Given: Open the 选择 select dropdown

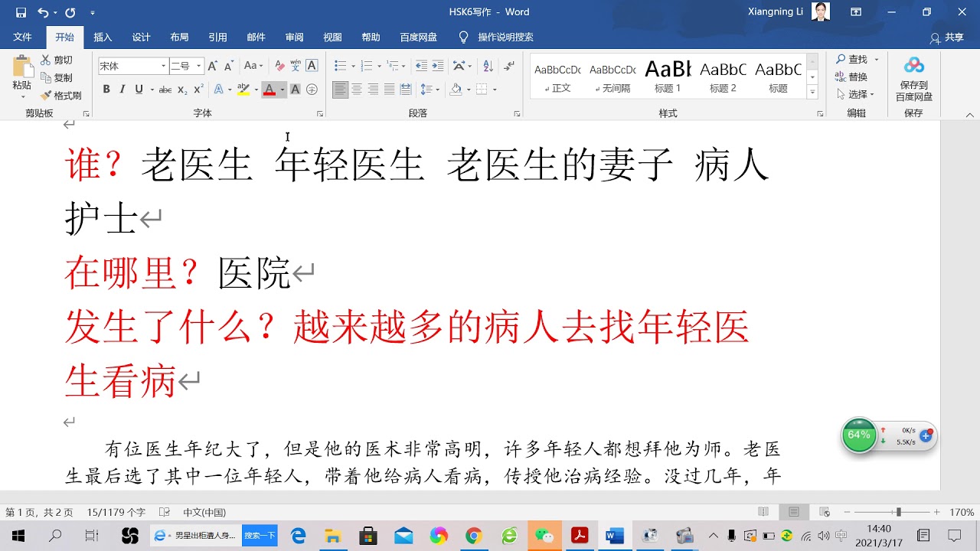Looking at the screenshot, I should [x=857, y=94].
